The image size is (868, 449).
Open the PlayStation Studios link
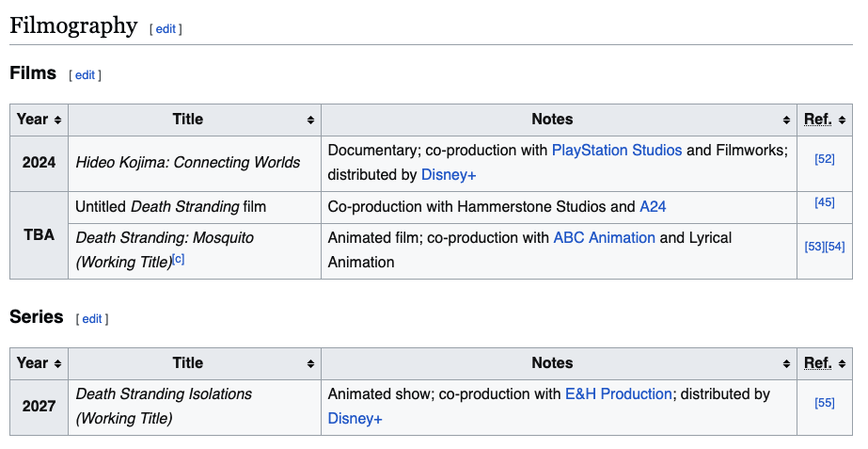[617, 151]
